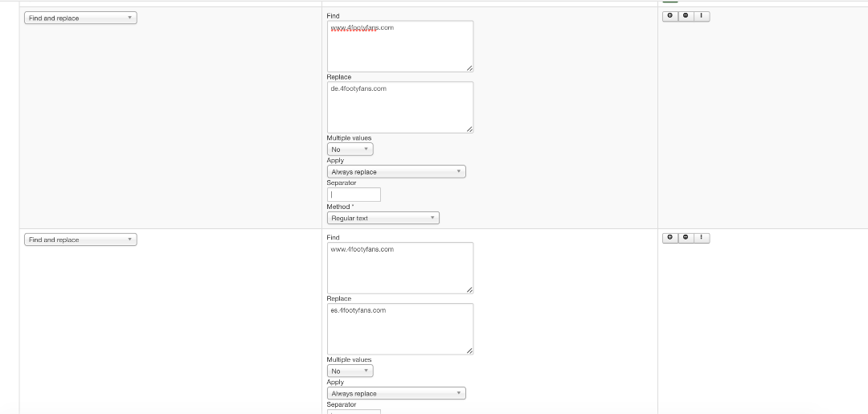The width and height of the screenshot is (868, 414).
Task: Click the remove (minus) icon in second rule row
Action: tap(686, 238)
